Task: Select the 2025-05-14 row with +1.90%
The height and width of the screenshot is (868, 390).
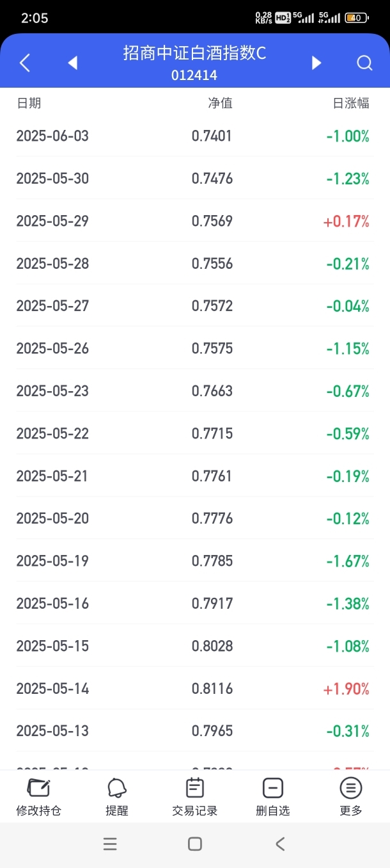Action: (x=195, y=689)
